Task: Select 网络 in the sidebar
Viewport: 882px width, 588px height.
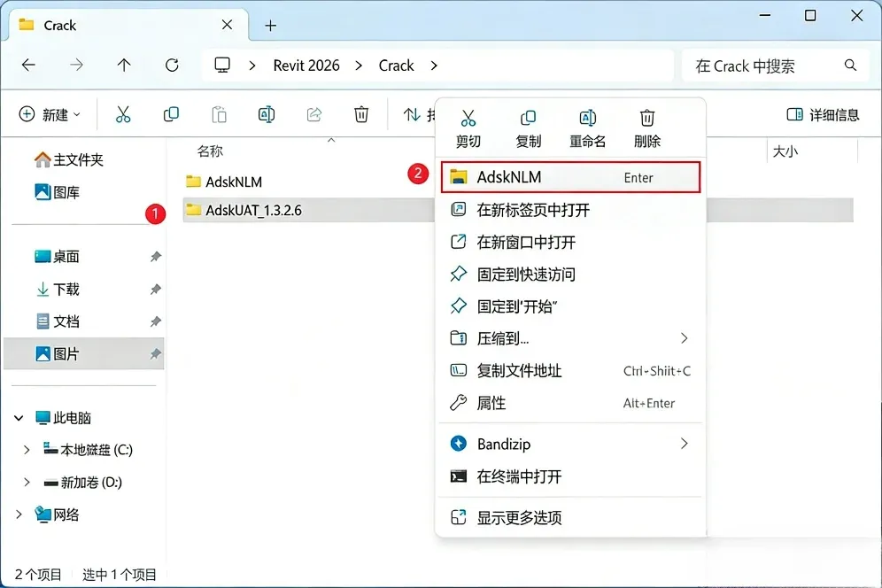Action: tap(57, 514)
